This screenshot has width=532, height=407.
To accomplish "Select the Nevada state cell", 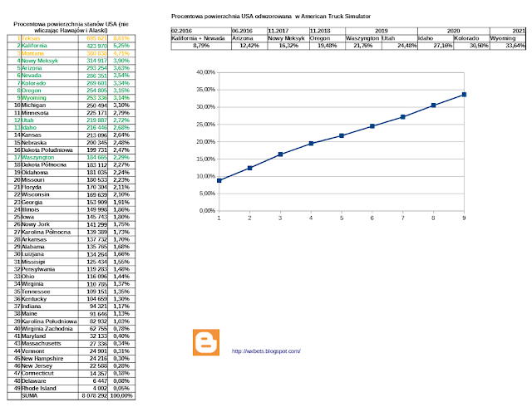I will [50, 76].
